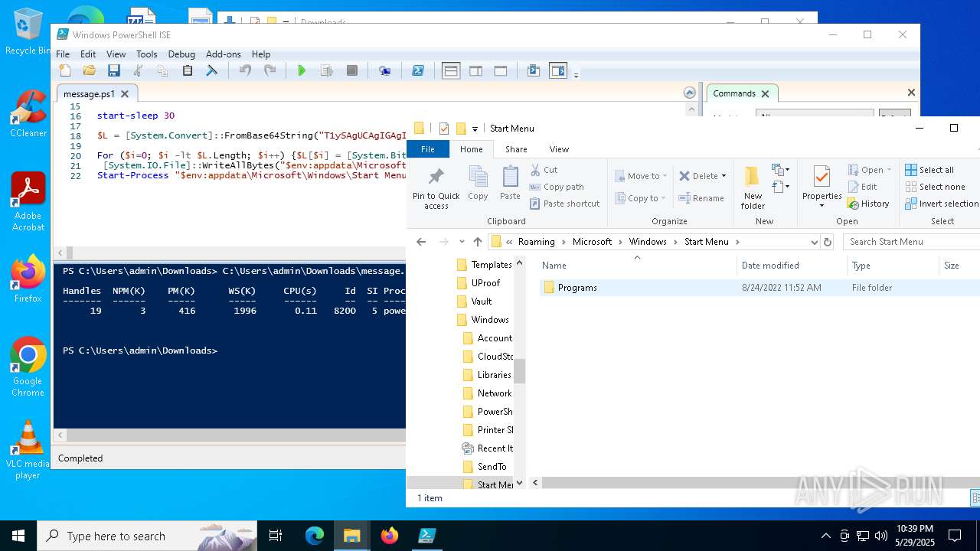Switch to View tab in Explorer ribbon

coord(559,149)
